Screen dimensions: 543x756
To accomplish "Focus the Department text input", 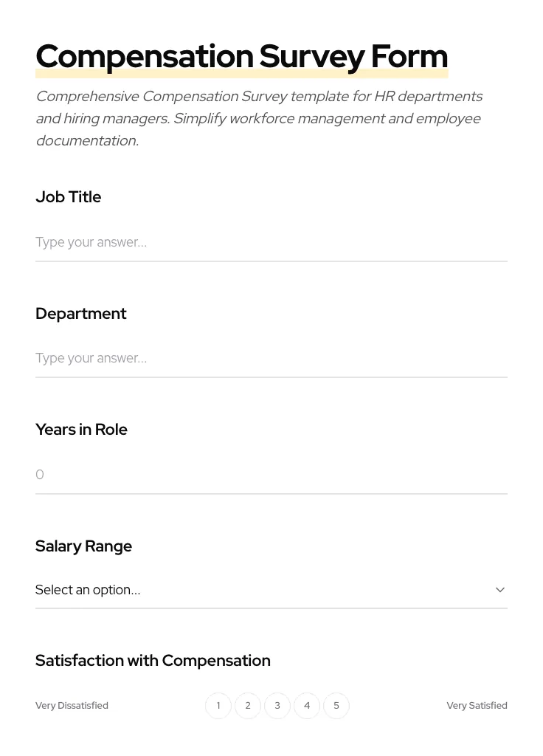I will [x=271, y=358].
